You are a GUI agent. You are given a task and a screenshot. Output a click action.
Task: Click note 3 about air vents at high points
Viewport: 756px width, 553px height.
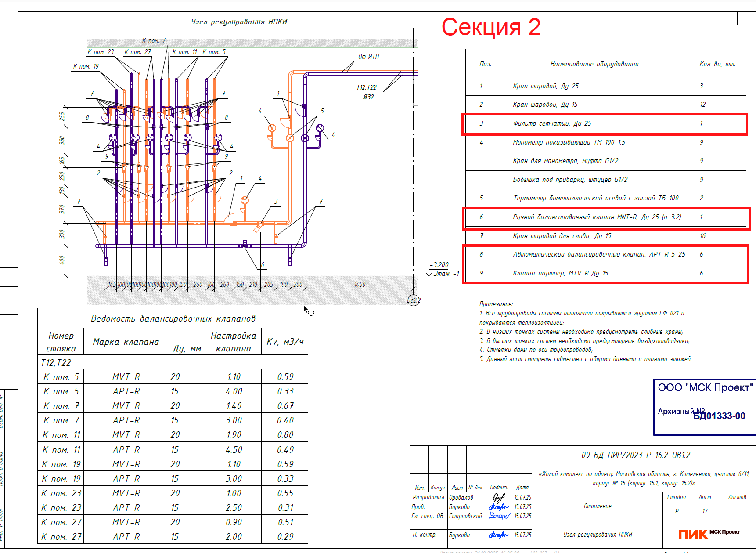pos(584,341)
